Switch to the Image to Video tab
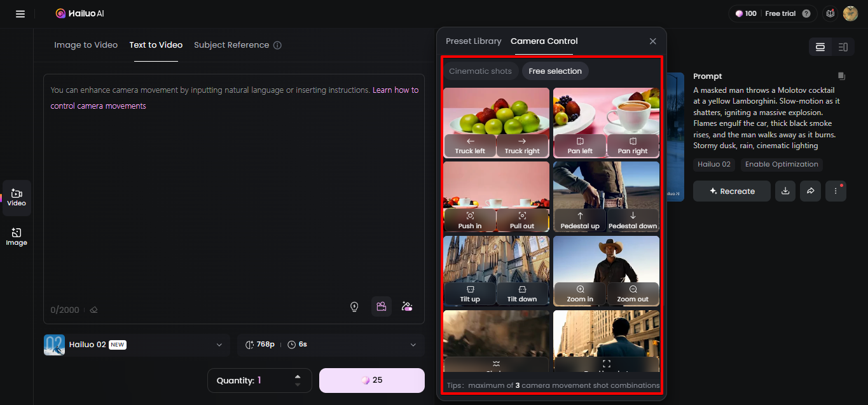868x405 pixels. pos(86,45)
